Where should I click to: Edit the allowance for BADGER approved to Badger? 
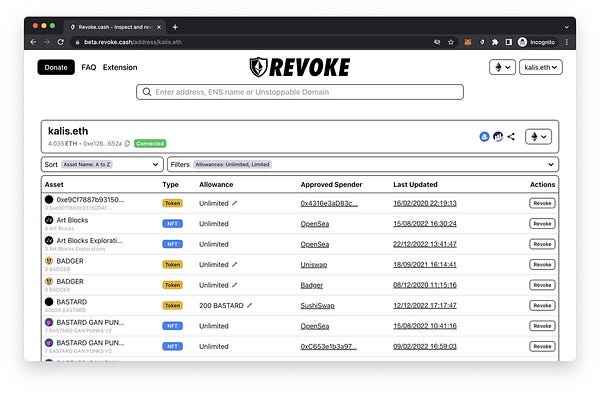(235, 285)
